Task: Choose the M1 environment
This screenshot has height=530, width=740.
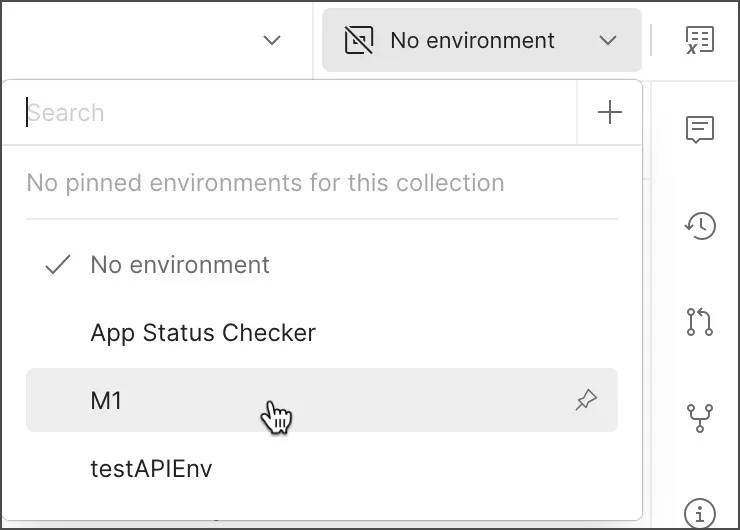Action: click(321, 400)
